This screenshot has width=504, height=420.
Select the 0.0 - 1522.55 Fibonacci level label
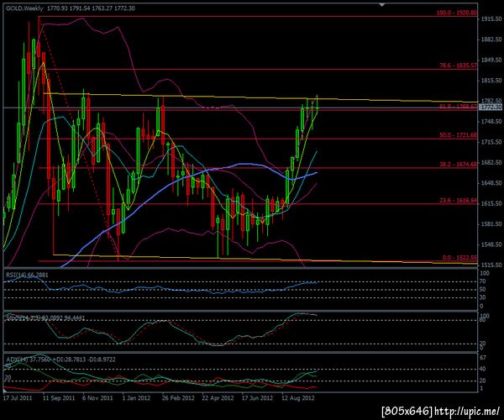click(459, 258)
